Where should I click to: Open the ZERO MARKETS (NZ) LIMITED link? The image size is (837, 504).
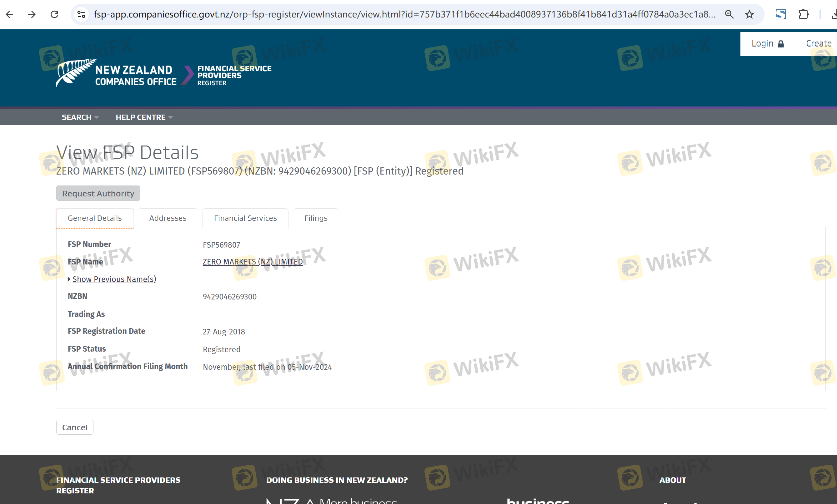[253, 262]
